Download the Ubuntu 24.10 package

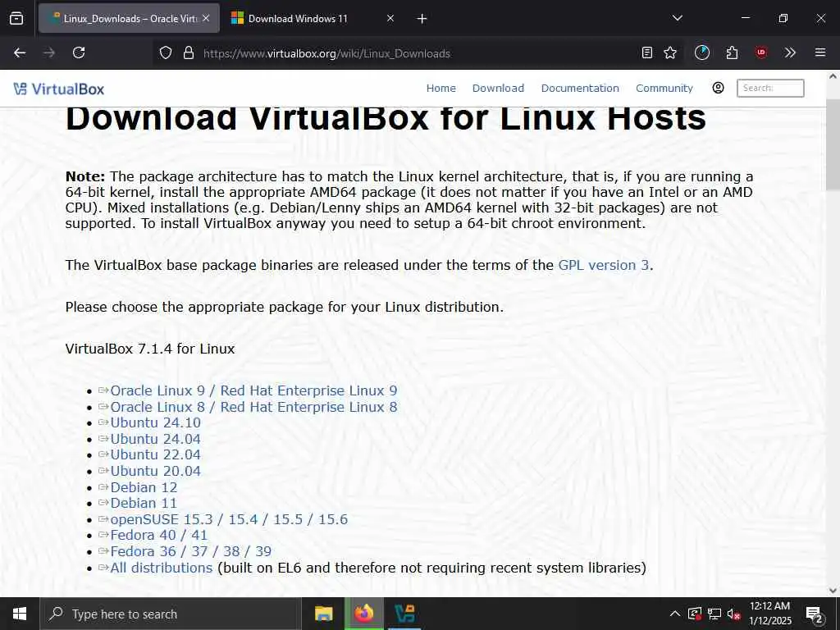[155, 422]
